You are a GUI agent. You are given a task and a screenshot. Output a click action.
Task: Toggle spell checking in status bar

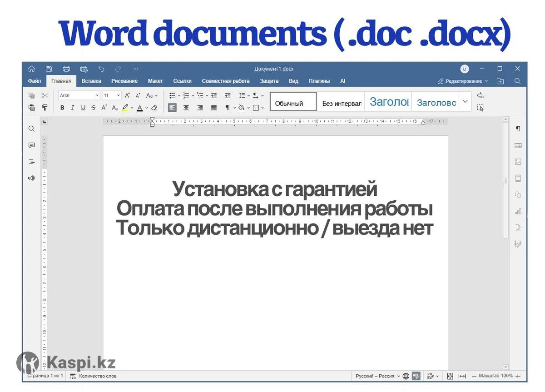pyautogui.click(x=416, y=376)
